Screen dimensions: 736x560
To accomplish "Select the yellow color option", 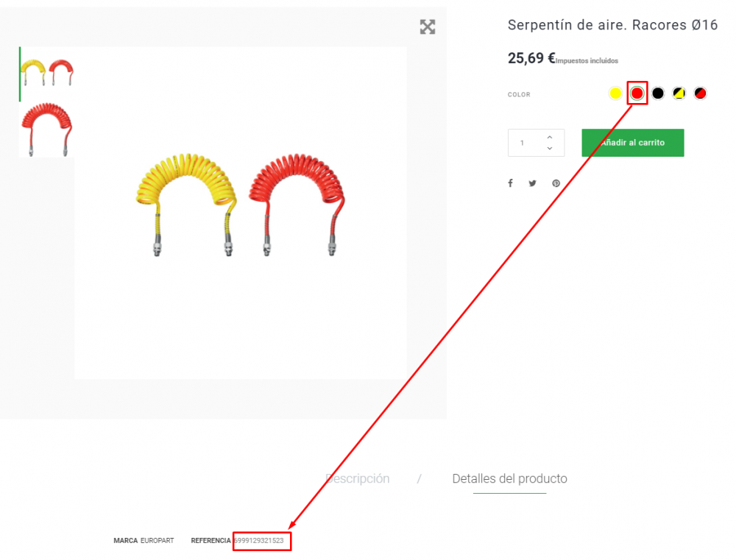I will pyautogui.click(x=615, y=93).
